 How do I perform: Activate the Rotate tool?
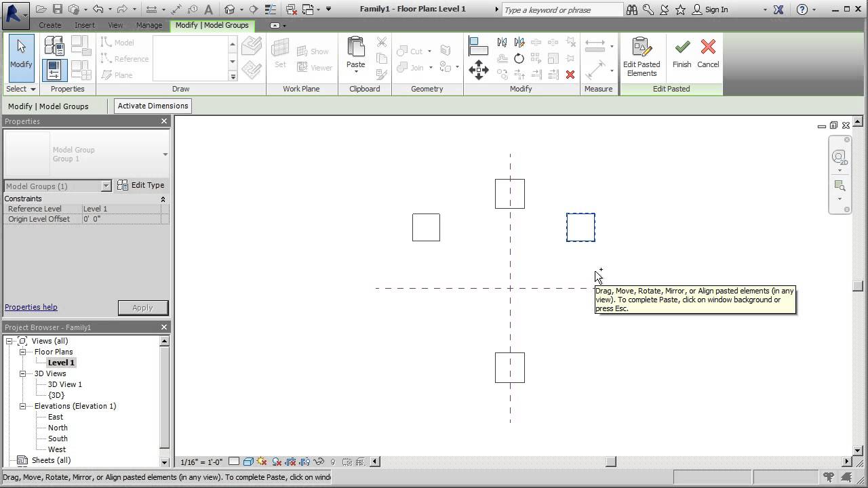pyautogui.click(x=519, y=58)
